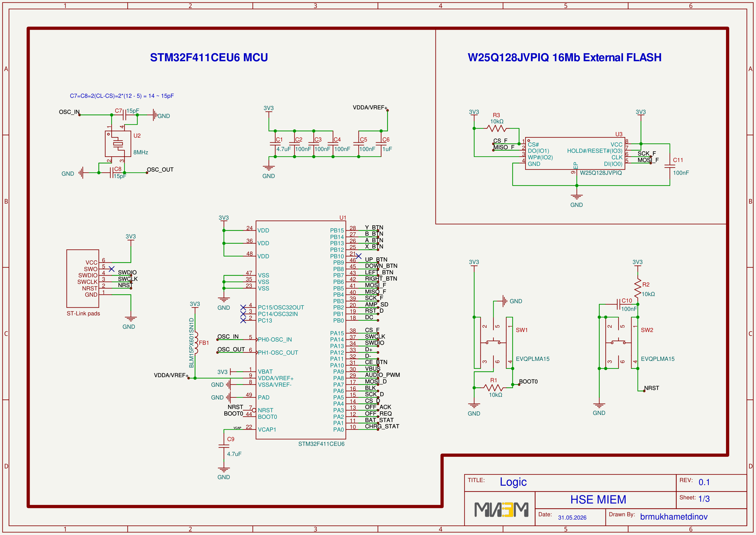Select capacitor C5 100nF
The image size is (756, 535).
coord(359,144)
